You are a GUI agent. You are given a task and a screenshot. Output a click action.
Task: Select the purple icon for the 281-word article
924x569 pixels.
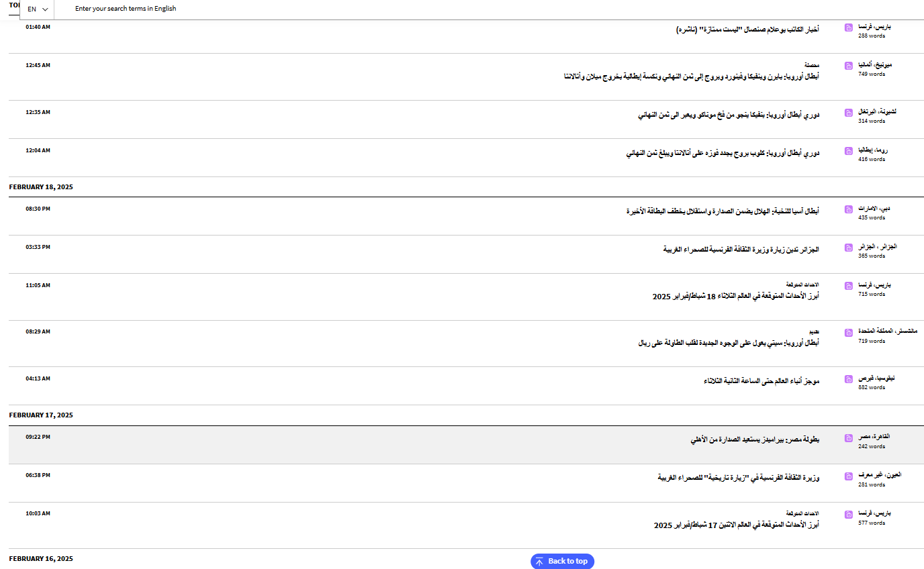coord(849,476)
